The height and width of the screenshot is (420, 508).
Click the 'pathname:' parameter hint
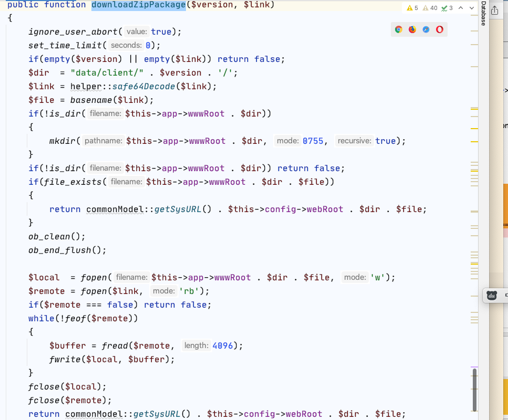(103, 141)
